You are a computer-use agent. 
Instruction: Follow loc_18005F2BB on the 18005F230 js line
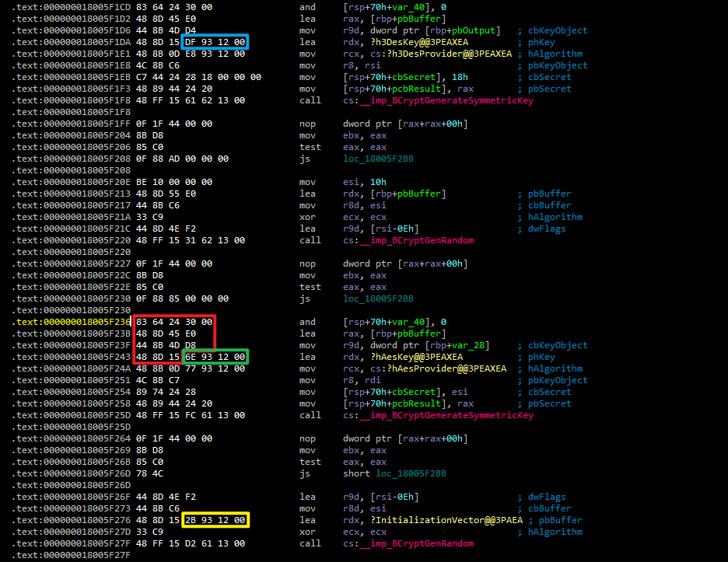378,298
